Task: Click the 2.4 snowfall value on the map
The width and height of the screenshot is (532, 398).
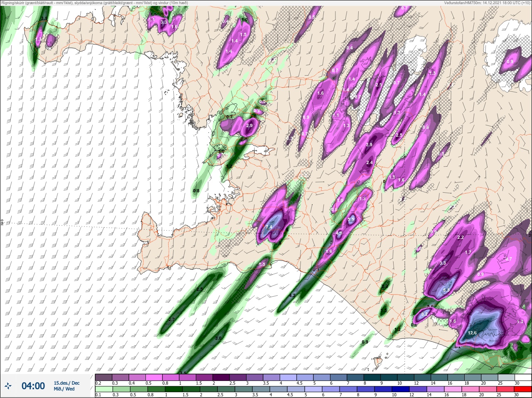Action: (369, 162)
